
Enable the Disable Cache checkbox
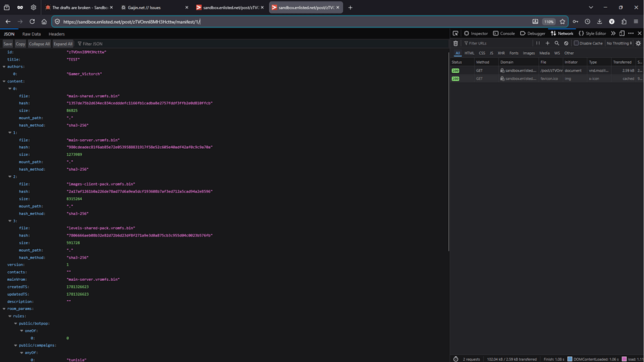tap(576, 44)
